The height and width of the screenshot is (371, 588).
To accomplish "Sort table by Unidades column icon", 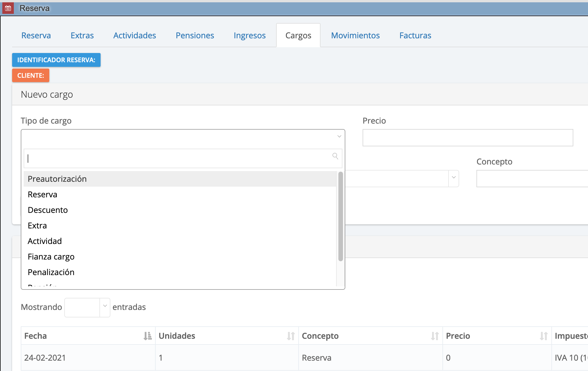I will (291, 336).
